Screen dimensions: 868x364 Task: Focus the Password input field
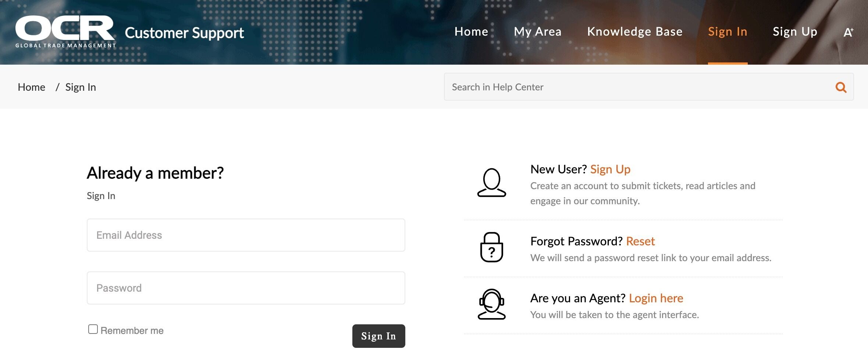click(x=246, y=288)
